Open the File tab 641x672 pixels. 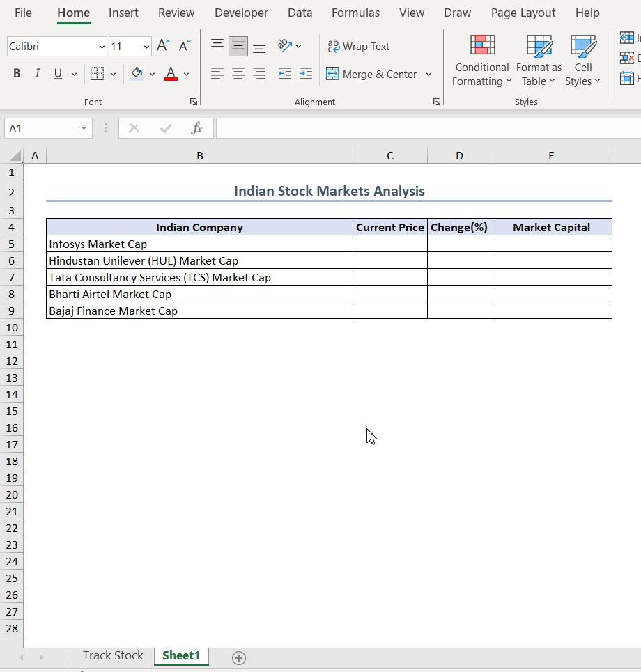coord(23,13)
